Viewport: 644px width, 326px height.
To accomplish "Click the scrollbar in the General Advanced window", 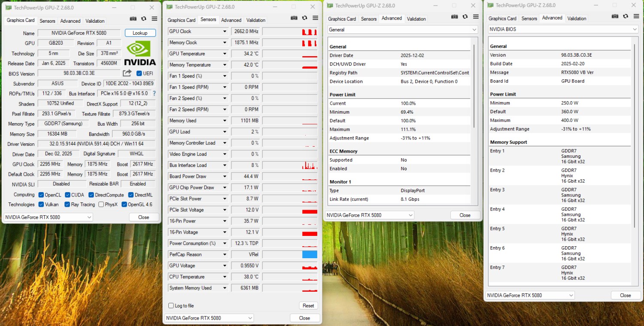I will 474,86.
